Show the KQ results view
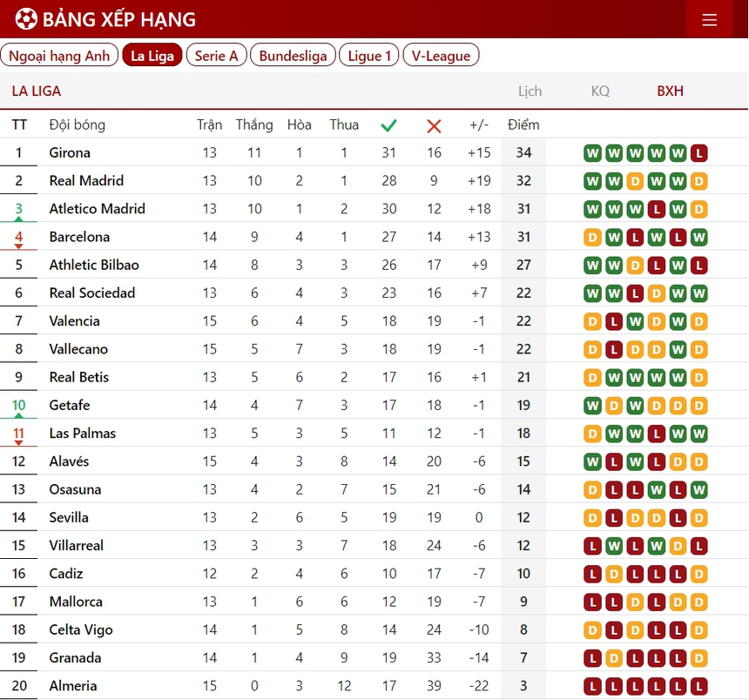 tap(600, 91)
